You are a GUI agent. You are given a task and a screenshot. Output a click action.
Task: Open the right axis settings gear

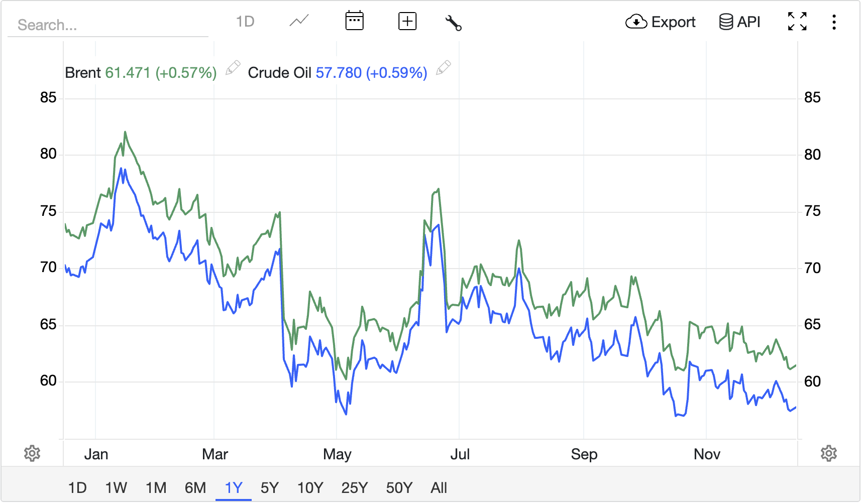click(x=829, y=453)
